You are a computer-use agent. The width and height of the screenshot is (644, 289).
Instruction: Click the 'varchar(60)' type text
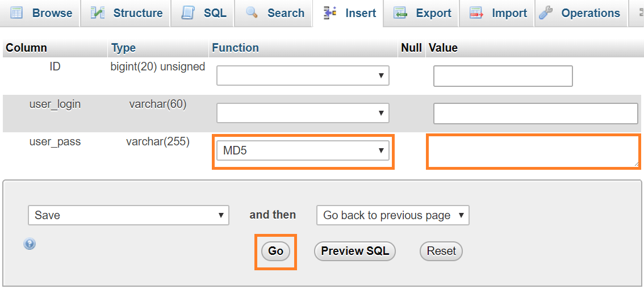158,104
